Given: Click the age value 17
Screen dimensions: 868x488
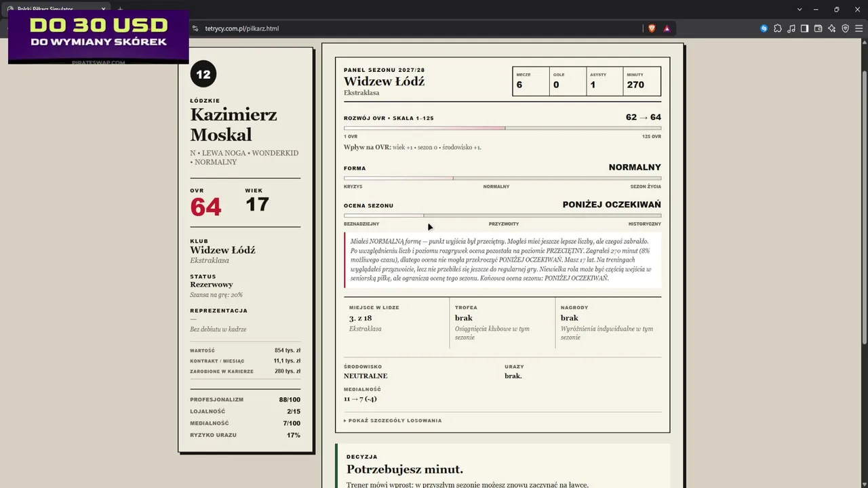Looking at the screenshot, I should 257,204.
